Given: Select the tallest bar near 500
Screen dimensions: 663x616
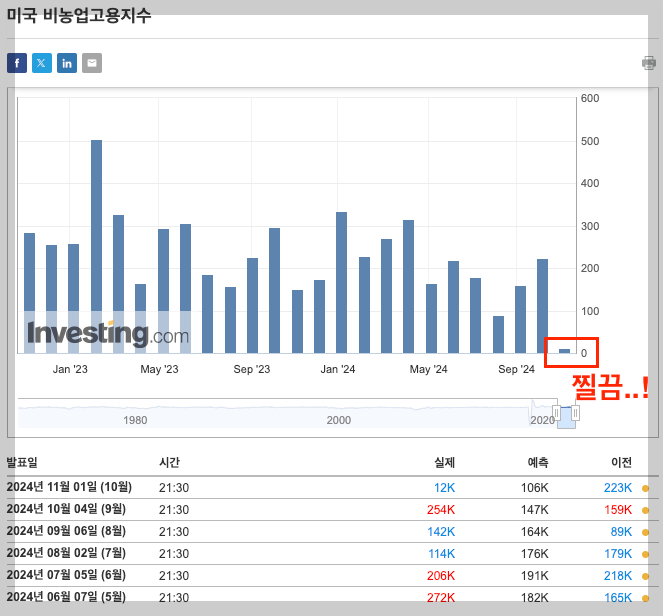Looking at the screenshot, I should pos(96,246).
